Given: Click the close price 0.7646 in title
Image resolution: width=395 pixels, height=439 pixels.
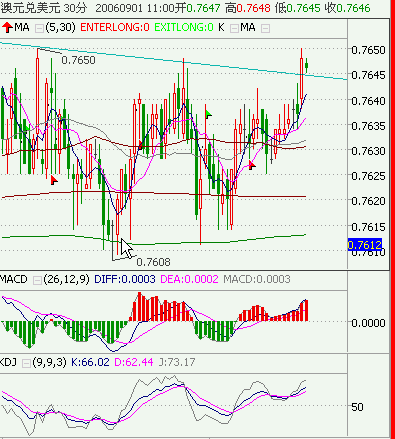Looking at the screenshot, I should (x=353, y=8).
